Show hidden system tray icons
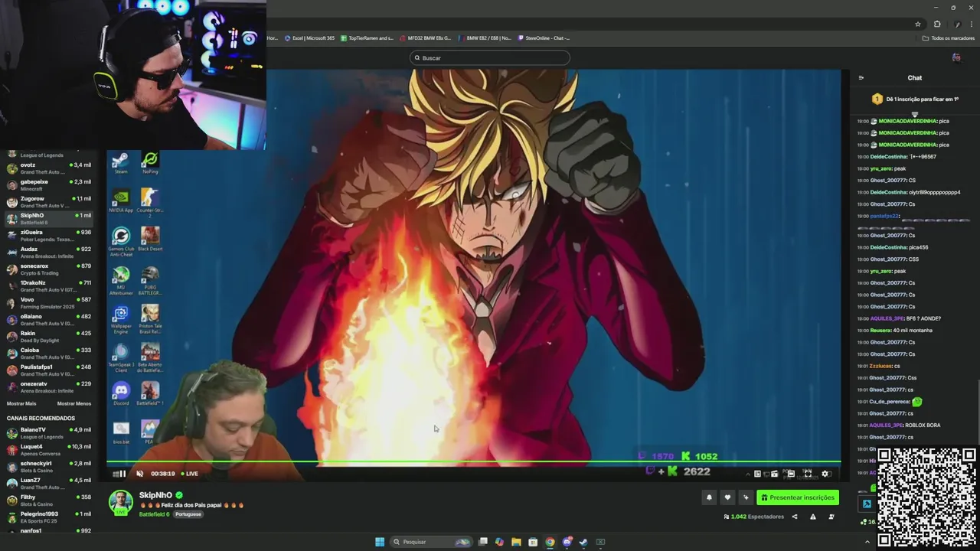Viewport: 980px width, 551px height. (x=867, y=542)
